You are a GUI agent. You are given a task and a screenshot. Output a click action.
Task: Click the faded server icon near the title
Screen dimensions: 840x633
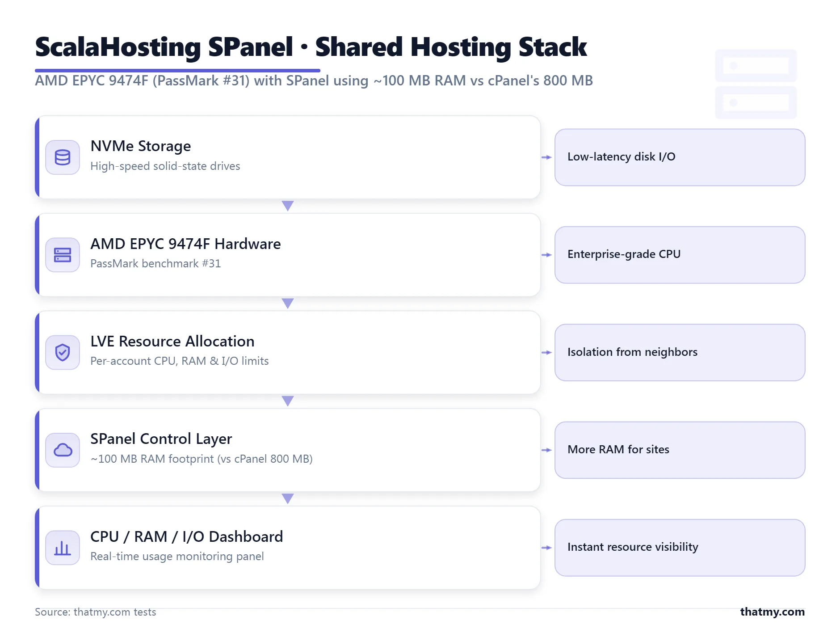coord(756,84)
